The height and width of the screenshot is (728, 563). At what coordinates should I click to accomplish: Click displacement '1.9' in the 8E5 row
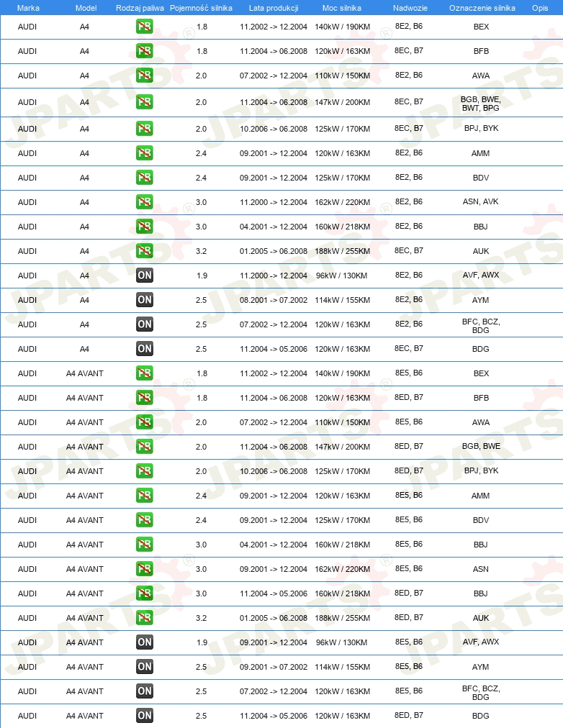point(202,642)
